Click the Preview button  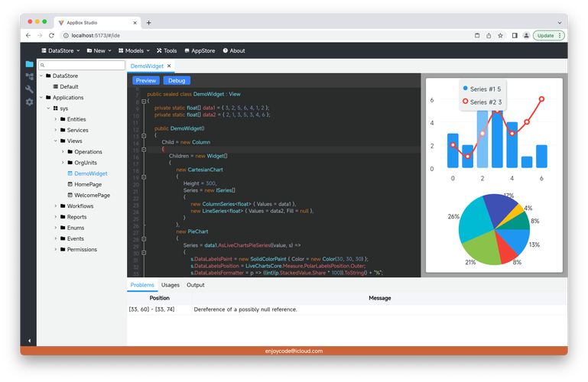tap(146, 80)
